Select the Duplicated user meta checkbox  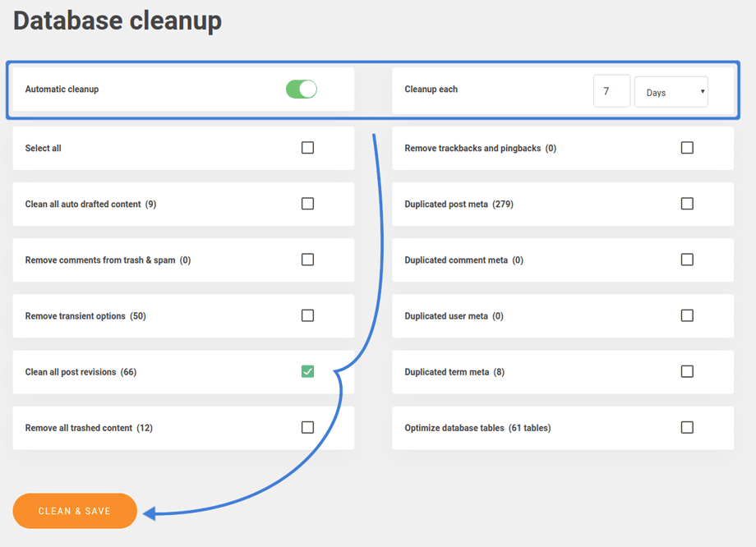[687, 315]
